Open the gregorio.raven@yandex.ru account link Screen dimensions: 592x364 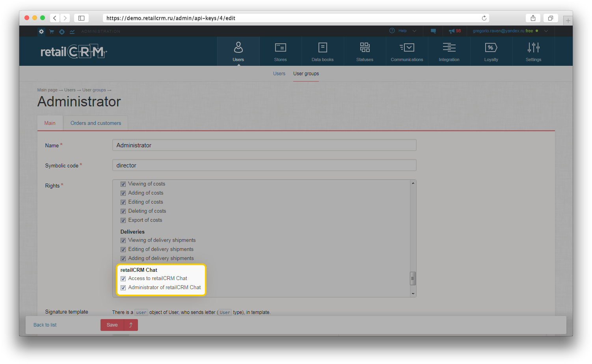(499, 31)
